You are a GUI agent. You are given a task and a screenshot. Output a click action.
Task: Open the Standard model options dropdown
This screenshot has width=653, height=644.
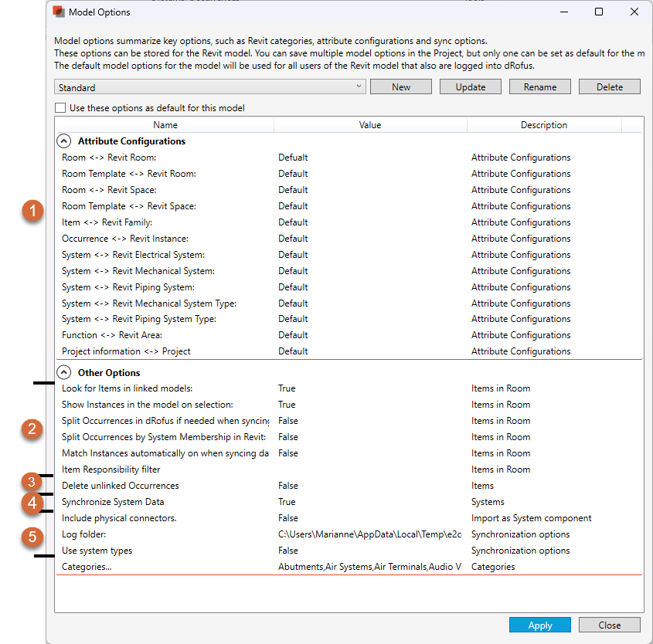click(x=210, y=87)
